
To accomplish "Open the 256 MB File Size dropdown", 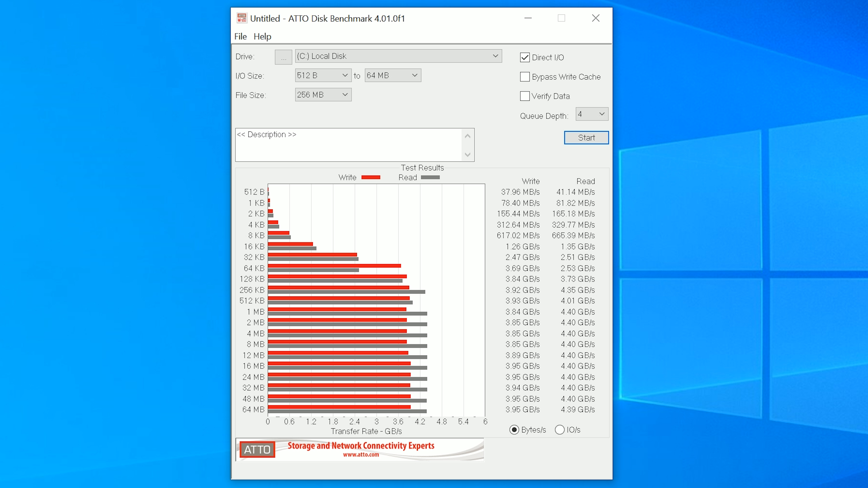I will (x=323, y=95).
